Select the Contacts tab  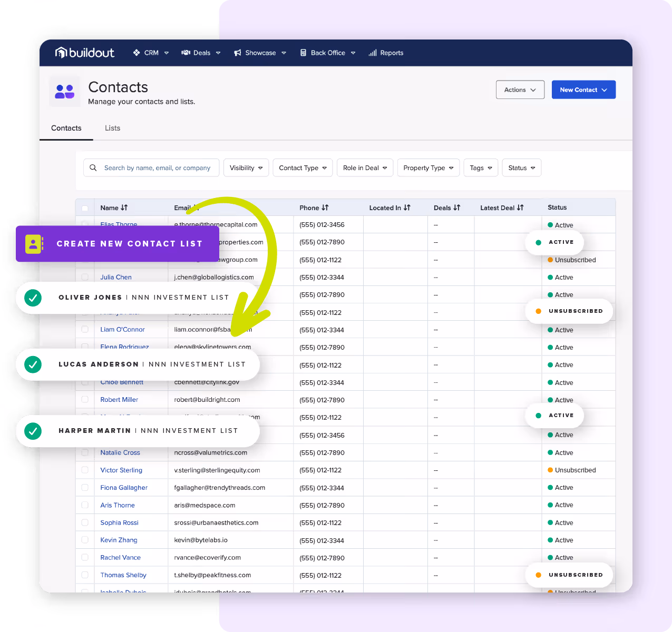[x=66, y=128]
